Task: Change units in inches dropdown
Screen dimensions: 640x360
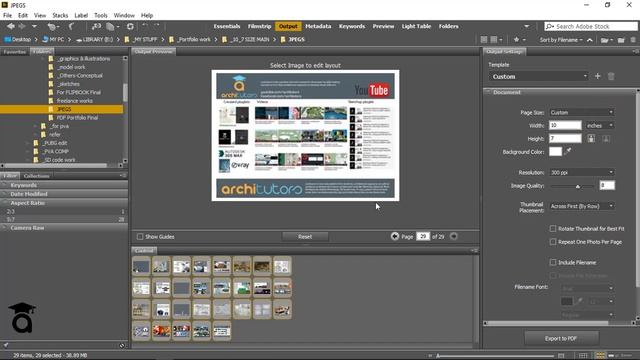Action: [600, 125]
